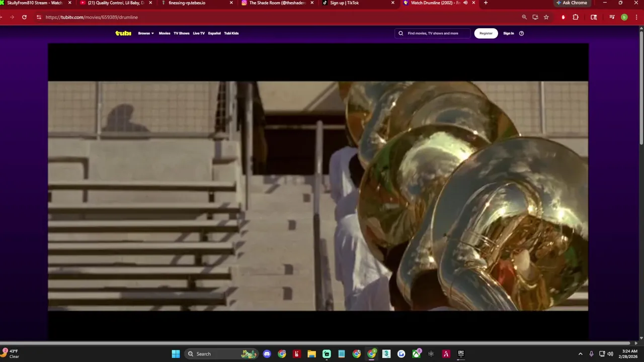Click the microphone tray icon

click(591, 354)
